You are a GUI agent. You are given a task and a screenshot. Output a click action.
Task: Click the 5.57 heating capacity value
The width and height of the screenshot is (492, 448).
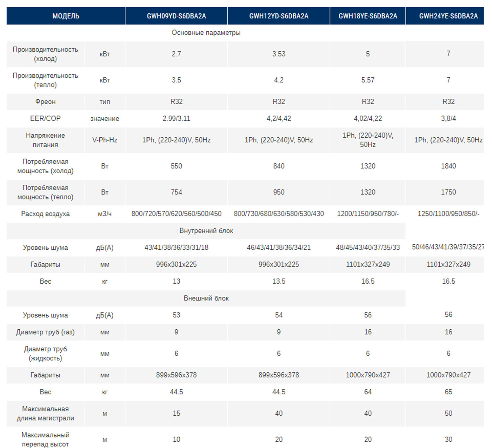[368, 80]
